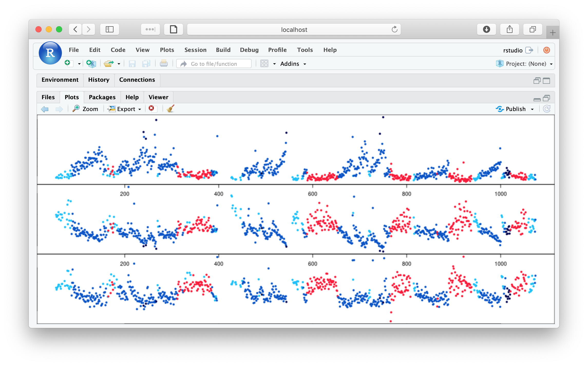Go to previous plot arrow
The width and height of the screenshot is (588, 366).
pyautogui.click(x=45, y=109)
